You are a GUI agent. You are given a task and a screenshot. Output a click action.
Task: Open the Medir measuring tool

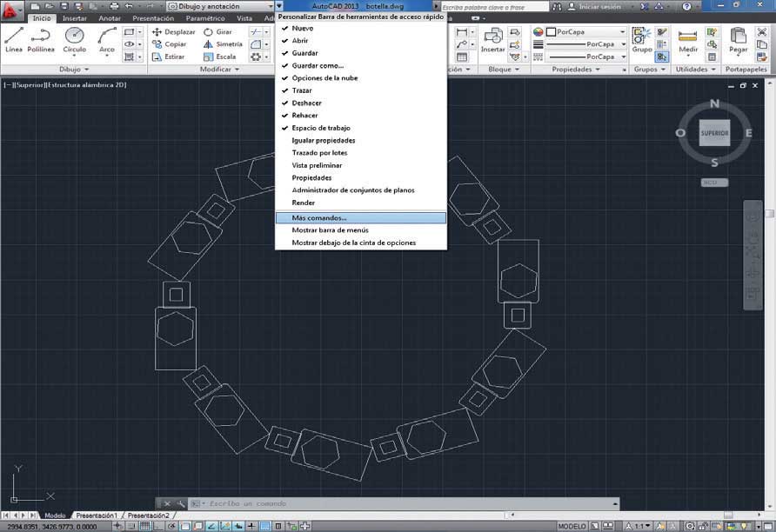pyautogui.click(x=688, y=41)
